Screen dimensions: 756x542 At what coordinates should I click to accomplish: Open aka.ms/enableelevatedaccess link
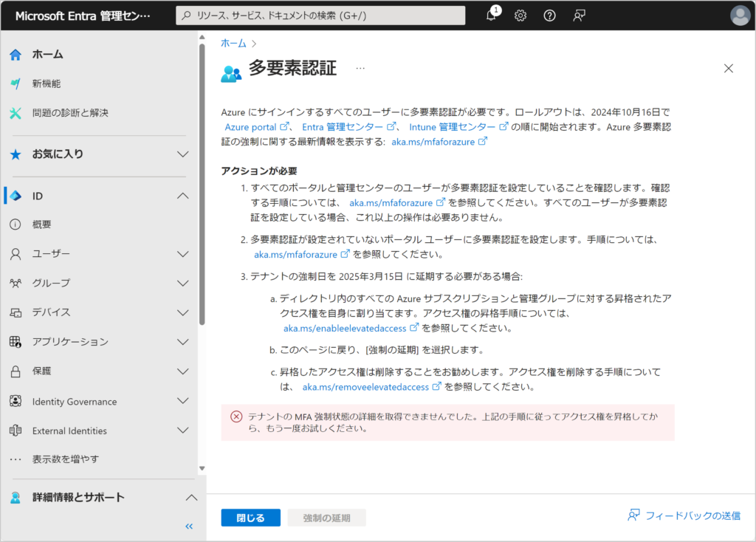coord(351,329)
